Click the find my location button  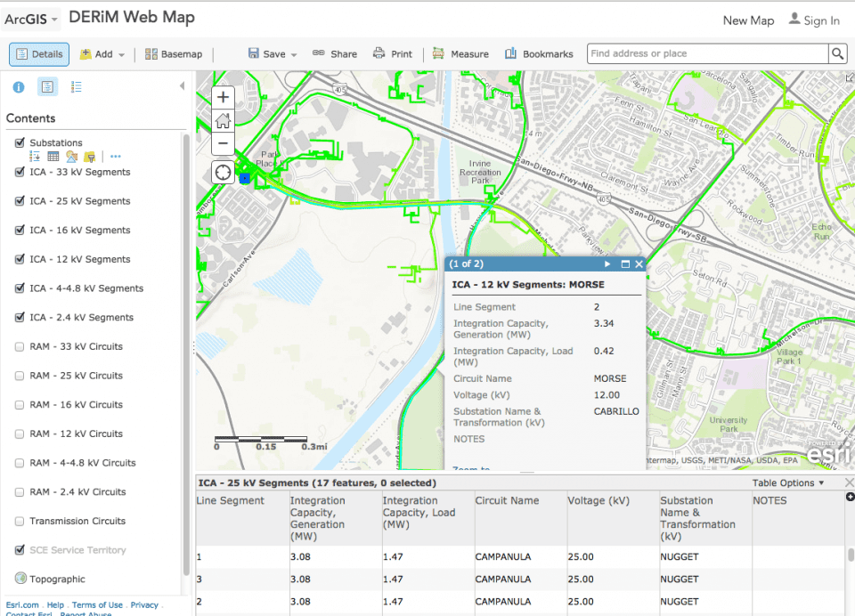[x=223, y=172]
